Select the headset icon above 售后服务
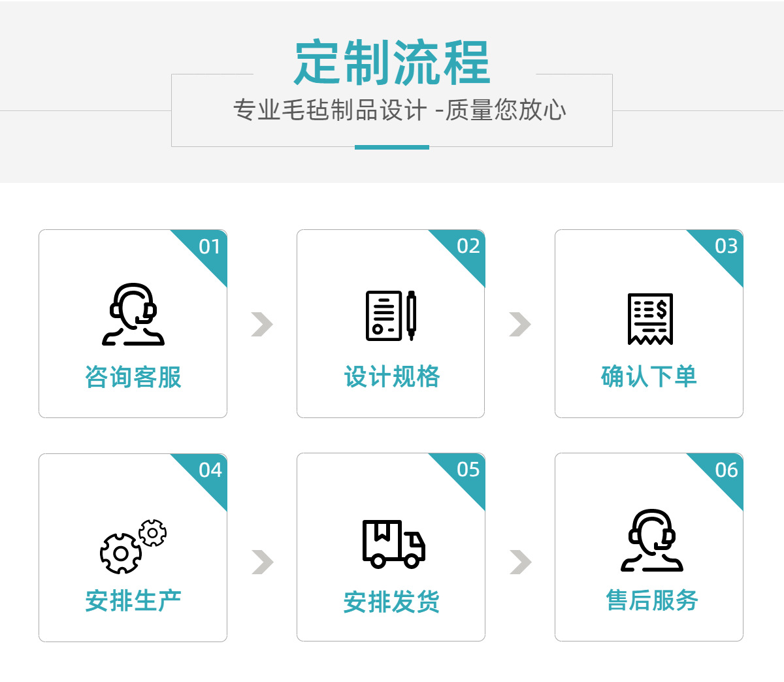Viewport: 784px width, 682px height. coord(652,540)
